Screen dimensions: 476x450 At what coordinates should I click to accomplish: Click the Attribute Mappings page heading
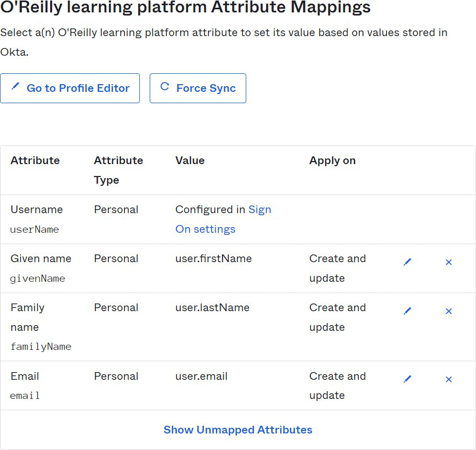click(185, 7)
